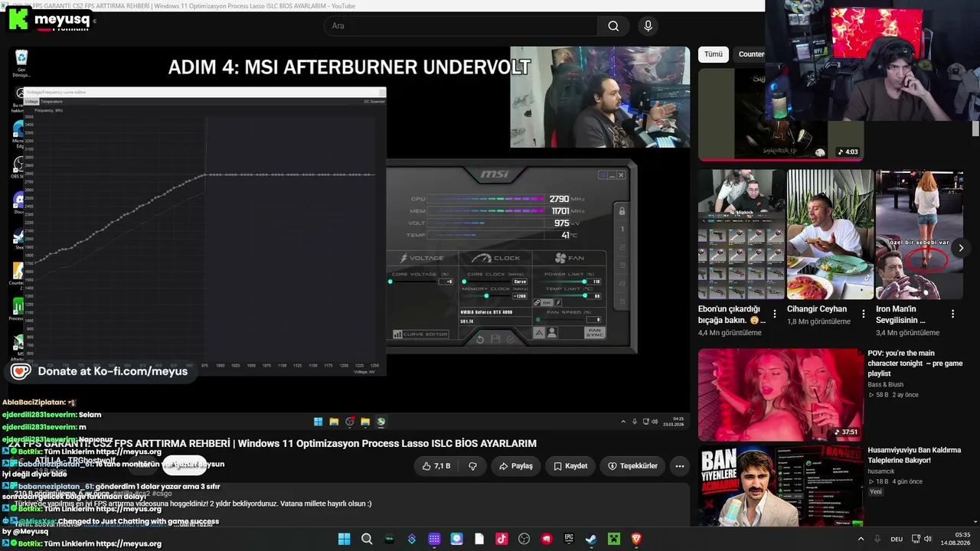Switch to the Fan tab in Afterburner
The image size is (980, 551).
coord(569,258)
